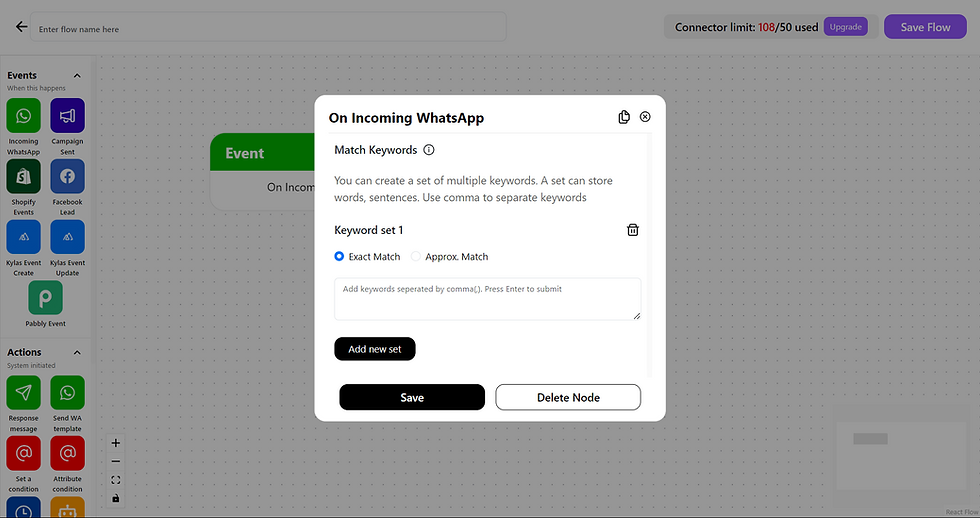Viewport: 980px width, 518px height.
Task: Click the back arrow icon
Action: 21,27
